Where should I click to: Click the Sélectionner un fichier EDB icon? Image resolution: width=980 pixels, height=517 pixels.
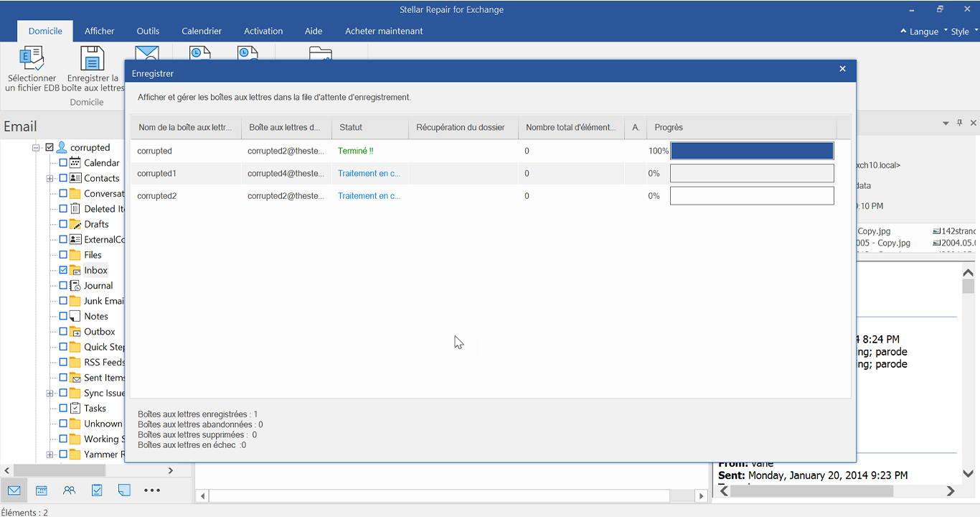(x=32, y=59)
